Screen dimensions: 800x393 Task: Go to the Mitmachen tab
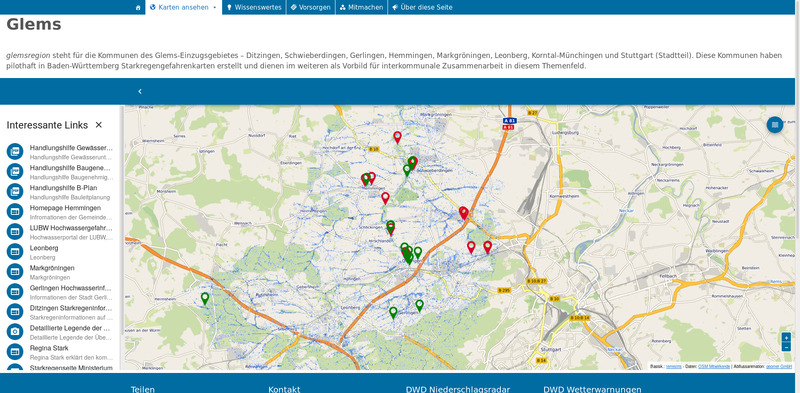pos(361,7)
